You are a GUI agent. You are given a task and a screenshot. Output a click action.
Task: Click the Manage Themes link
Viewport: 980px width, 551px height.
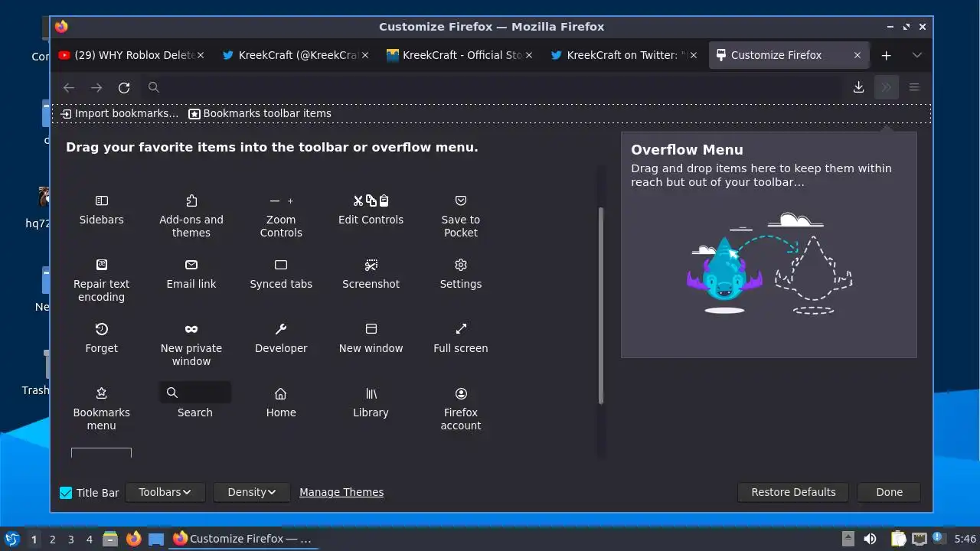341,492
